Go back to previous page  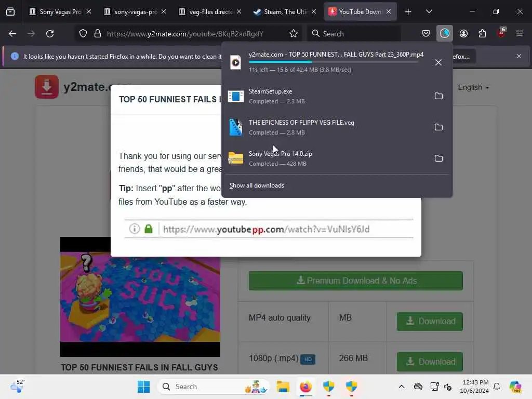[x=12, y=34]
